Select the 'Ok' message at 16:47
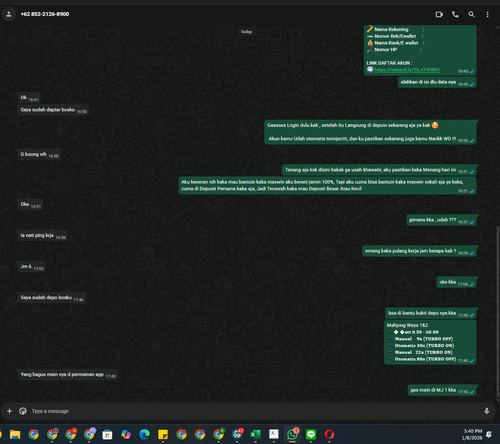 click(x=29, y=98)
